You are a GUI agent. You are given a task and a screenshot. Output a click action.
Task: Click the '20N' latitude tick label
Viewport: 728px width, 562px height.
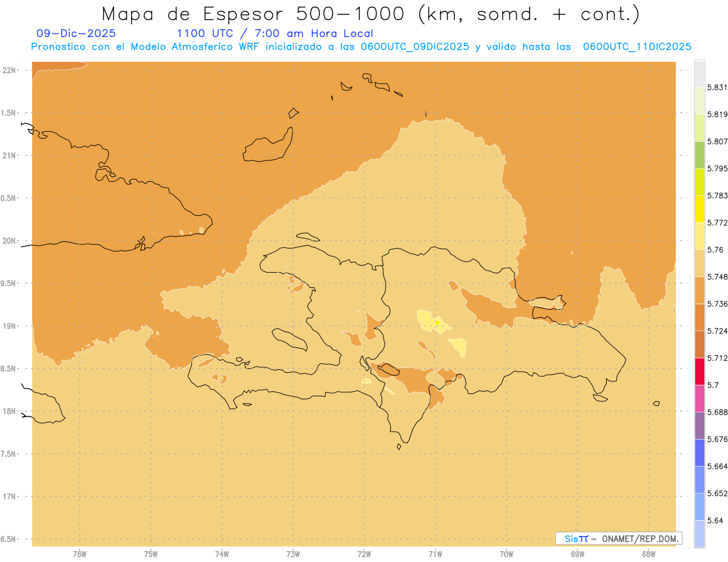(x=9, y=241)
